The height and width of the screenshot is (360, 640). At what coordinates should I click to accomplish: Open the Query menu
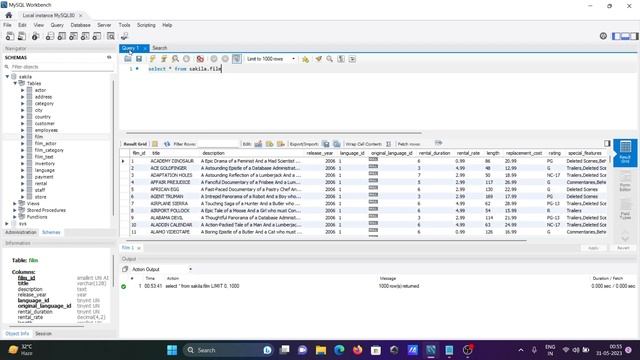pyautogui.click(x=57, y=25)
